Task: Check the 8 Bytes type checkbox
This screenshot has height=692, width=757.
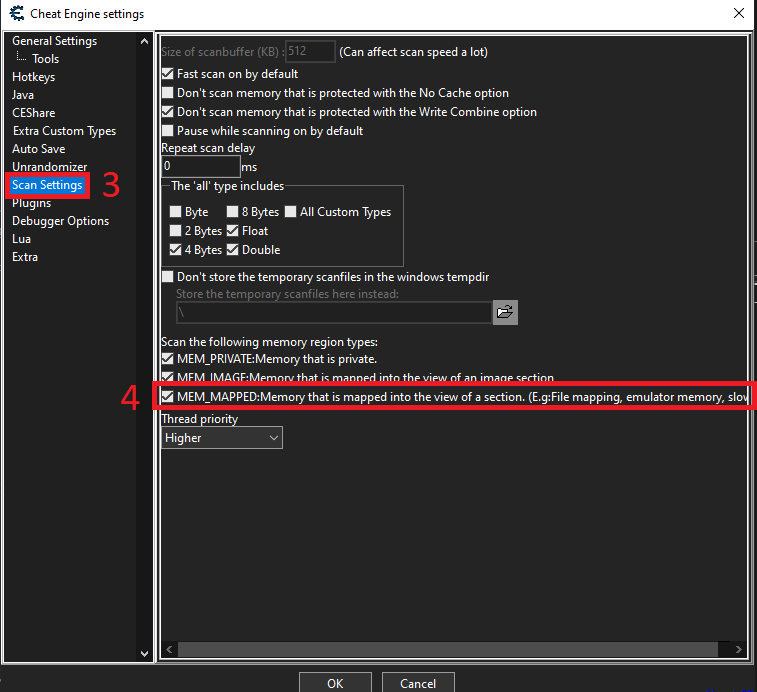Action: 233,212
